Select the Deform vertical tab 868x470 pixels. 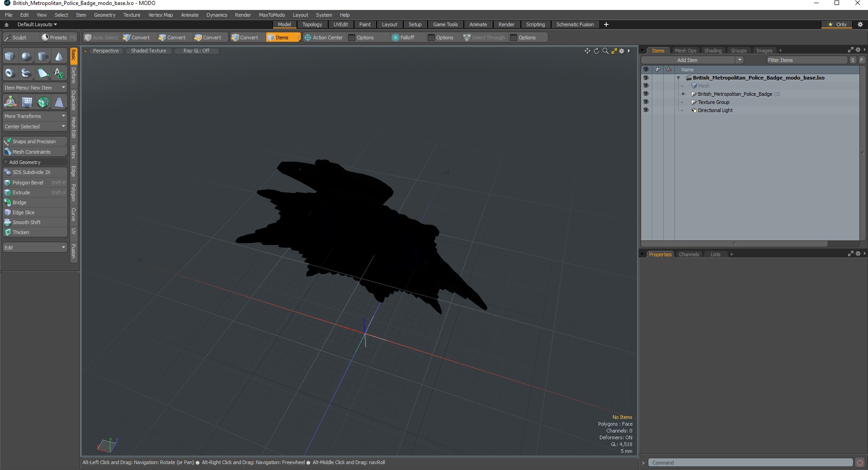[x=73, y=75]
